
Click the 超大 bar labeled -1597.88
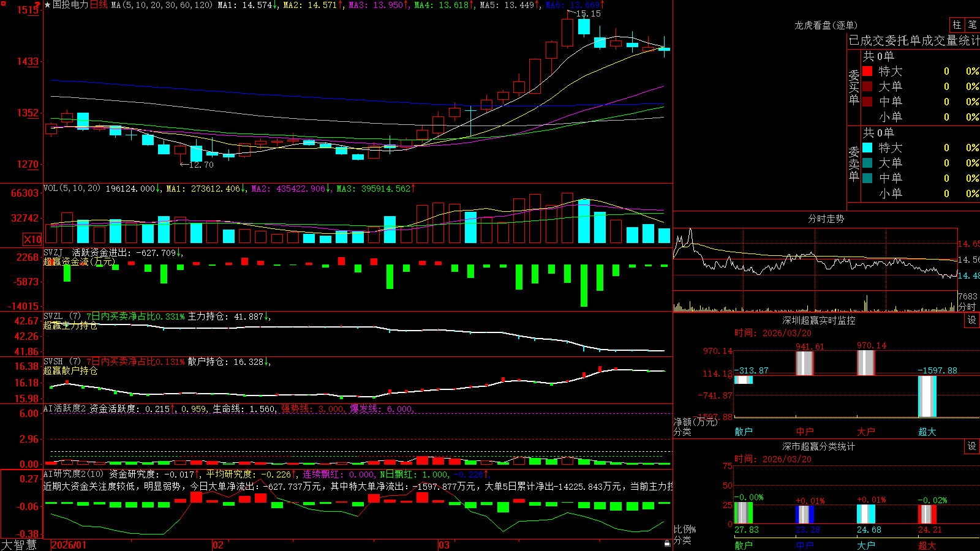927,396
